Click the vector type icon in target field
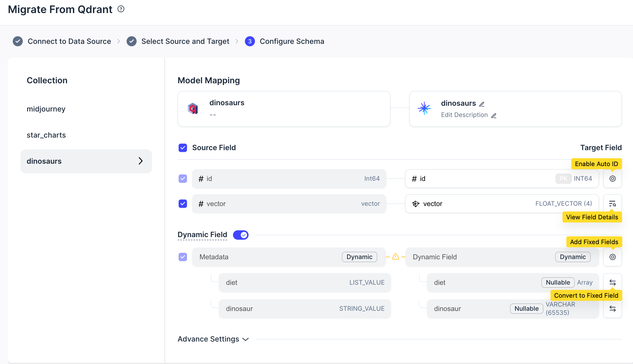Screen dimensions: 633x364 [x=416, y=204]
